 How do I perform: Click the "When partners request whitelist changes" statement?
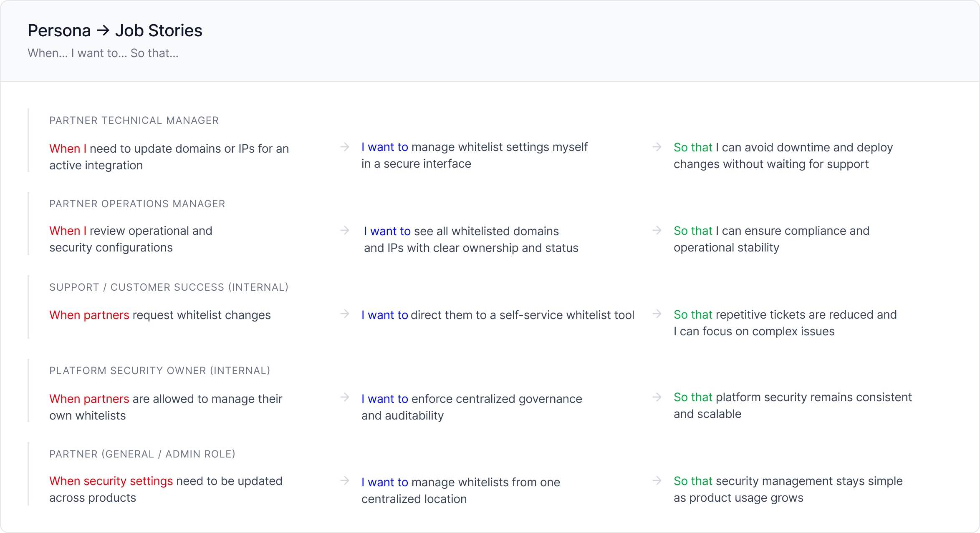click(160, 315)
